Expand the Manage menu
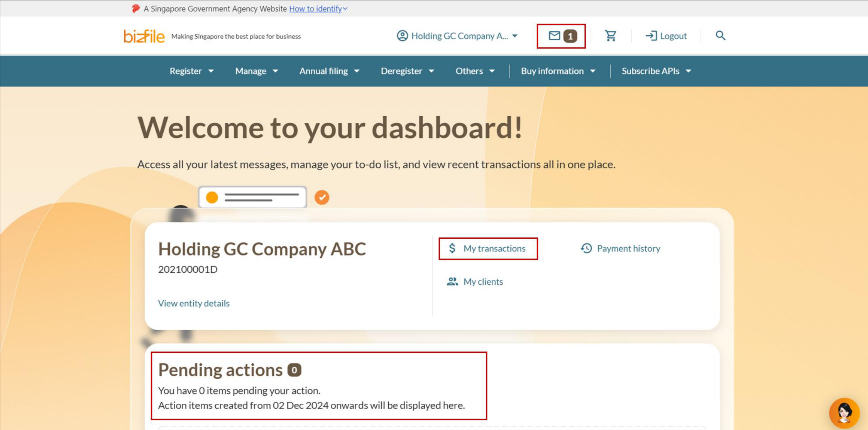The width and height of the screenshot is (868, 430). tap(257, 71)
